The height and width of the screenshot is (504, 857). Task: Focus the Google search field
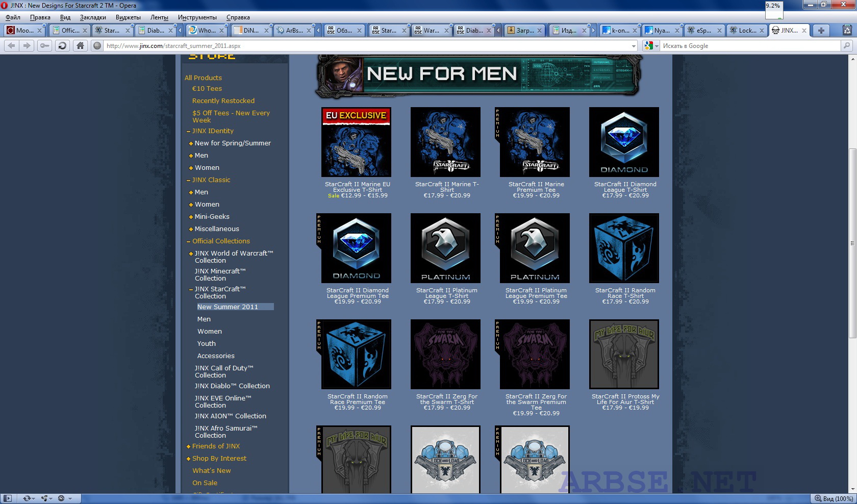click(x=750, y=46)
